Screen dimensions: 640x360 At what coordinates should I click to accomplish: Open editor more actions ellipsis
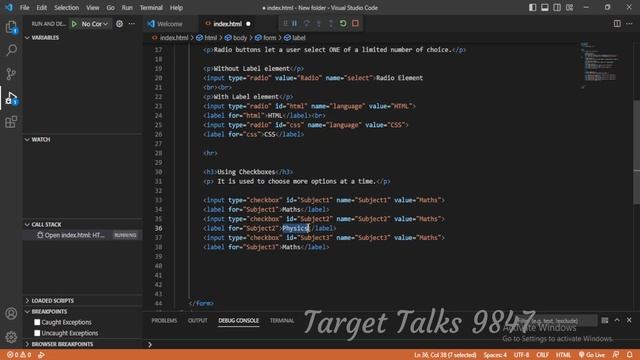(629, 24)
